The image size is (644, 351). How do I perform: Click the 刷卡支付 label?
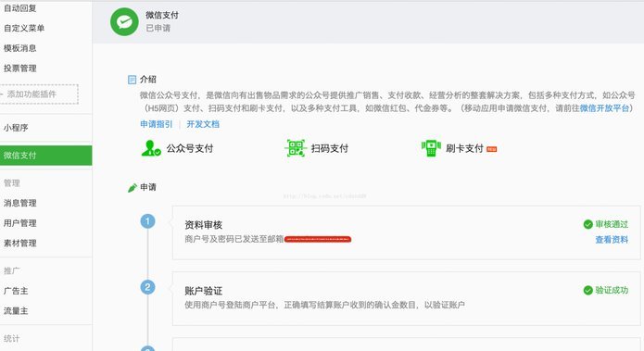[464, 148]
